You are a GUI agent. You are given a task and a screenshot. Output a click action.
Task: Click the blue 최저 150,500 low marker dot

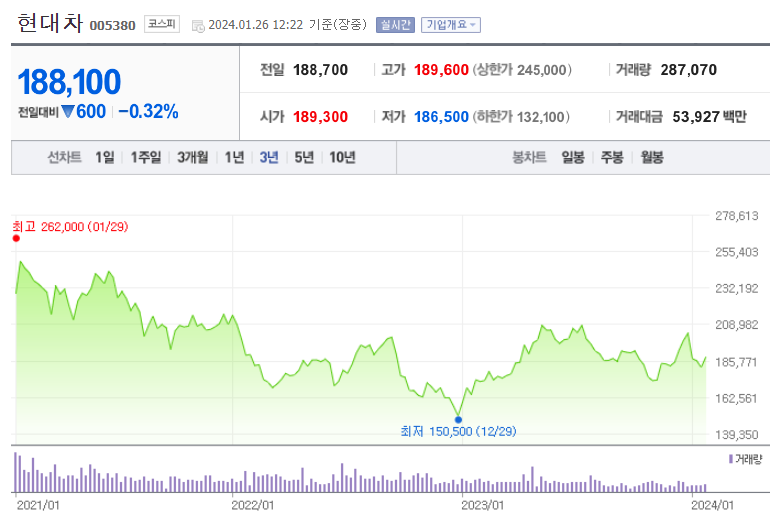tap(458, 419)
